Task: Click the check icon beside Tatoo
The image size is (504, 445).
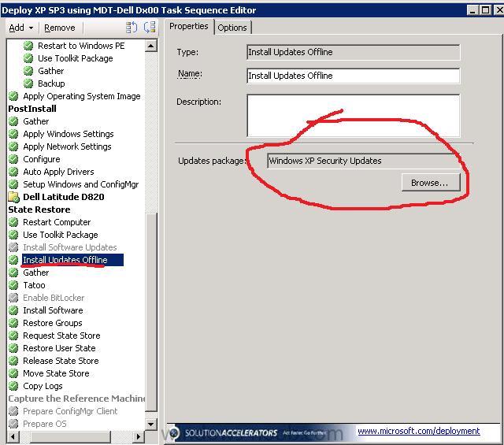Action: 13,285
